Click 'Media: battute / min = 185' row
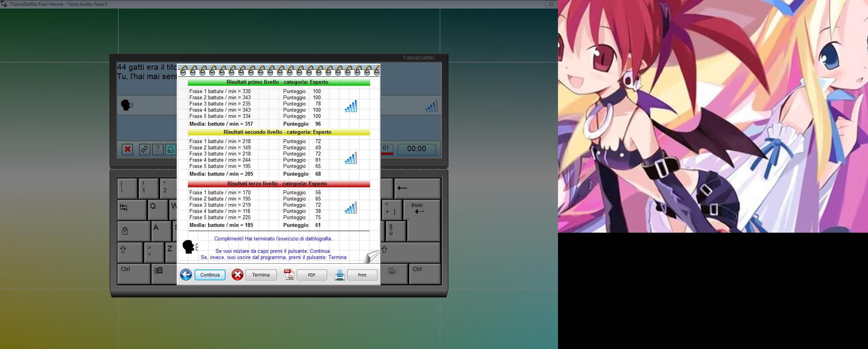 [x=256, y=225]
